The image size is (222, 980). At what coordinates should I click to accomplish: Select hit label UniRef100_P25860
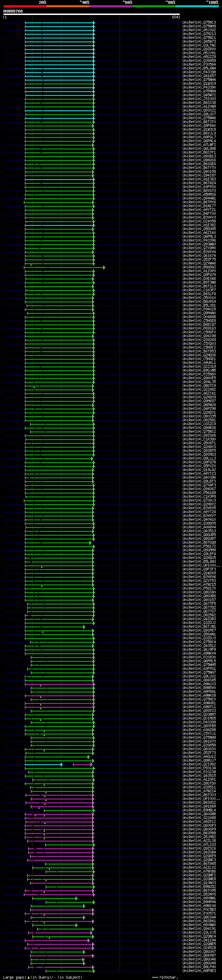(199, 374)
